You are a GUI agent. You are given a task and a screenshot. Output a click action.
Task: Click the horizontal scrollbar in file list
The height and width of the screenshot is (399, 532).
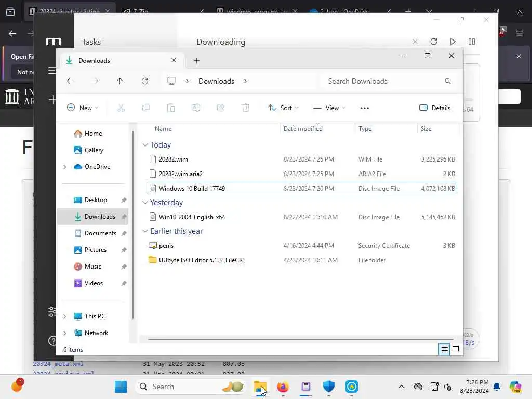301,339
